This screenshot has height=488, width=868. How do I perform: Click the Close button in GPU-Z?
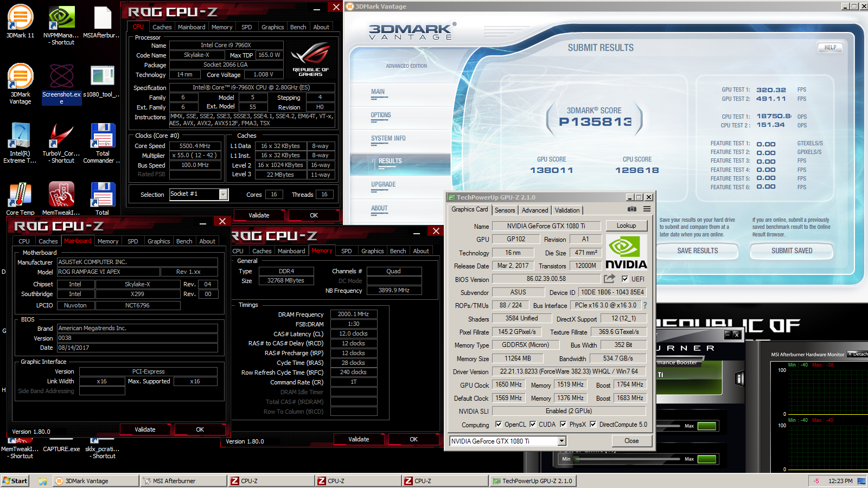click(x=631, y=441)
